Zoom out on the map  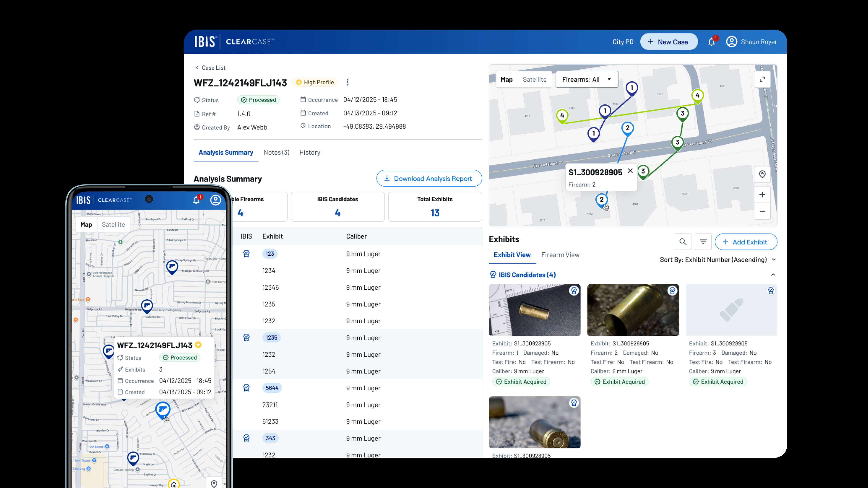tap(762, 211)
